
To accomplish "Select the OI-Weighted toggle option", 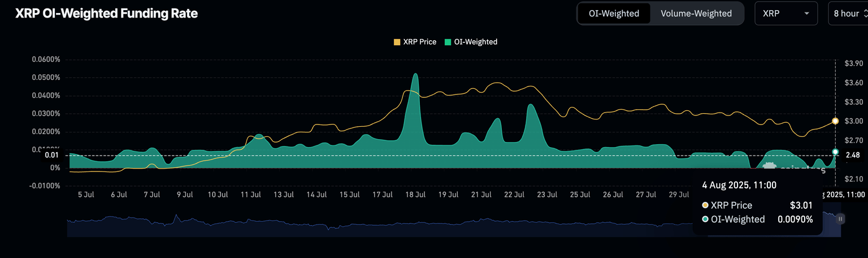I will [x=614, y=14].
